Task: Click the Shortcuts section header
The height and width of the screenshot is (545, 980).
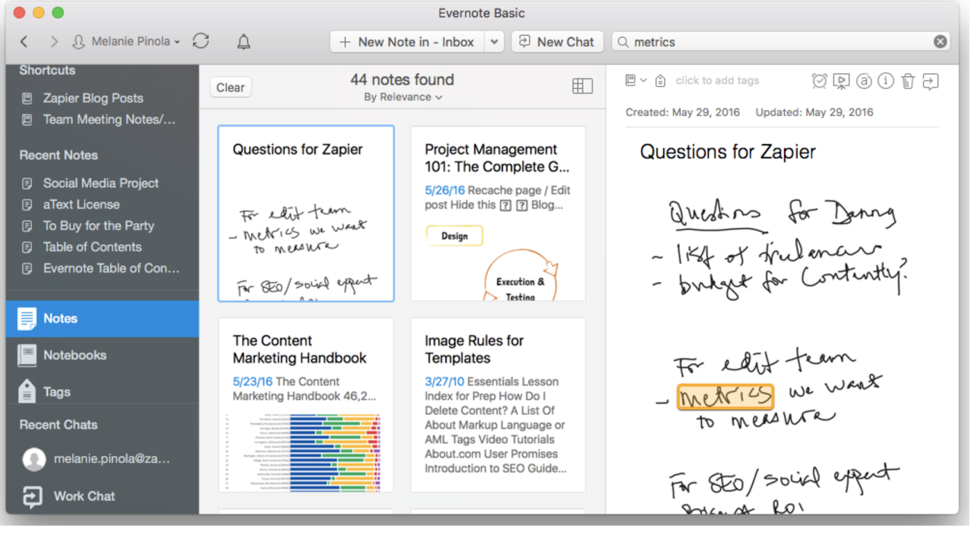Action: [x=47, y=71]
